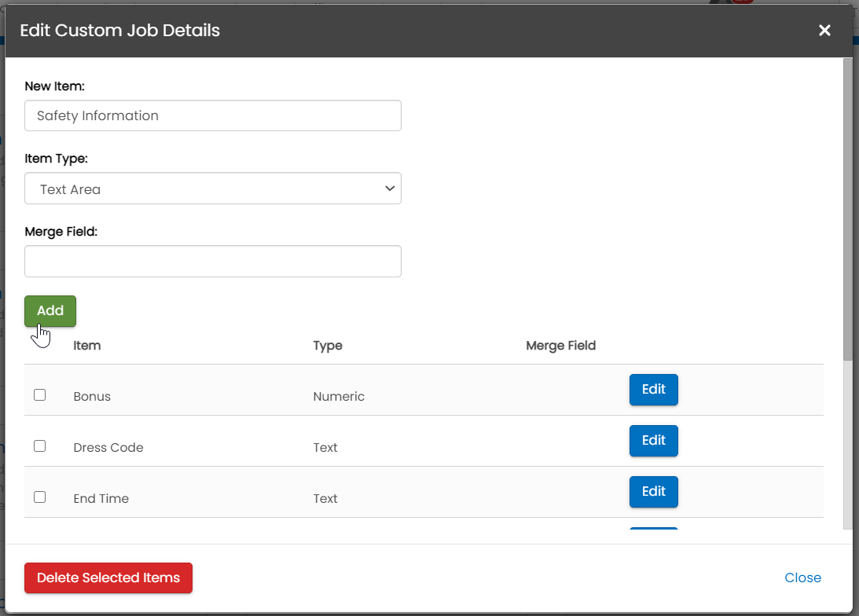Click the Type column header
859x616 pixels.
click(x=328, y=346)
